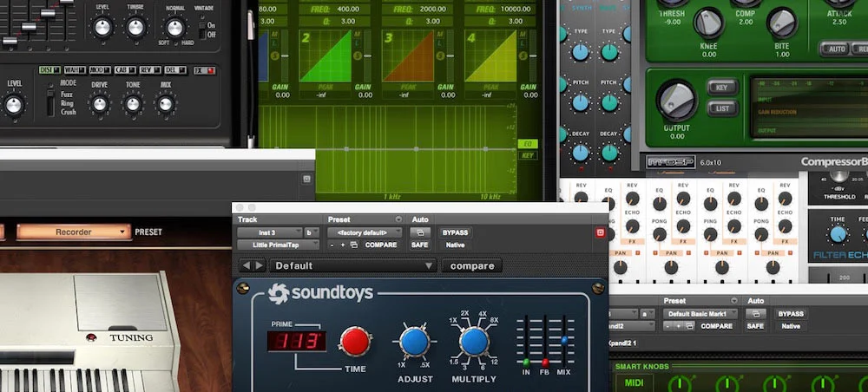868x392 pixels.
Task: Toggle the M button of EQ band 4
Action: tap(522, 34)
